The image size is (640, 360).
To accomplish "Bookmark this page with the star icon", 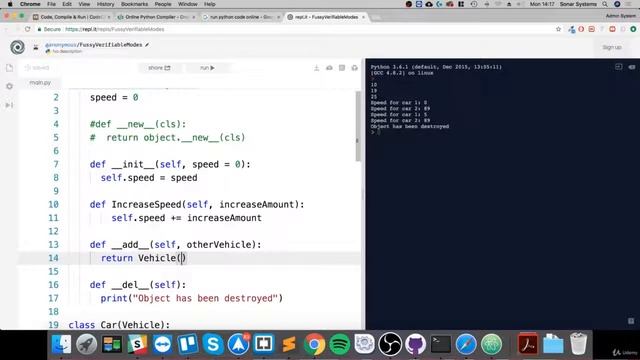I will pos(558,29).
